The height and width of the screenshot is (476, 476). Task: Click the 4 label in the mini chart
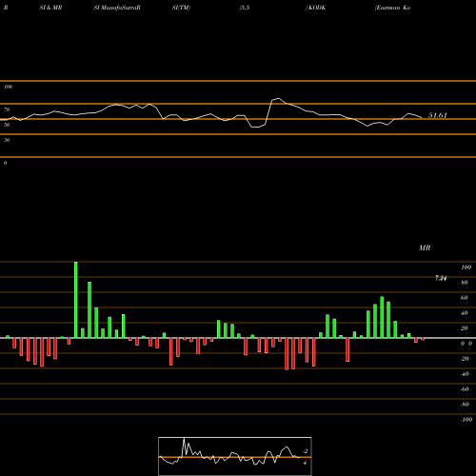coord(305,463)
